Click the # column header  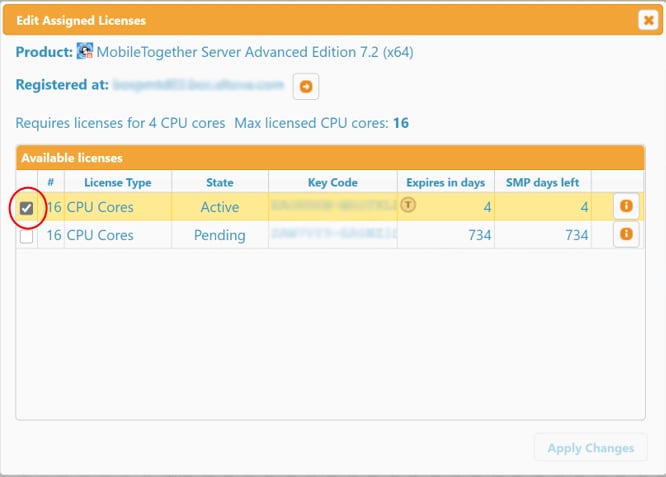tap(51, 182)
